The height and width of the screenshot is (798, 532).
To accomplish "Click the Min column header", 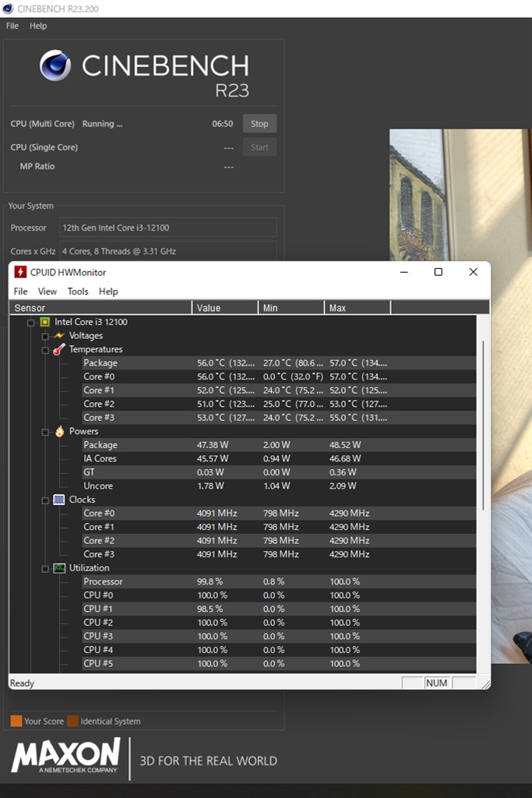I will 291,307.
